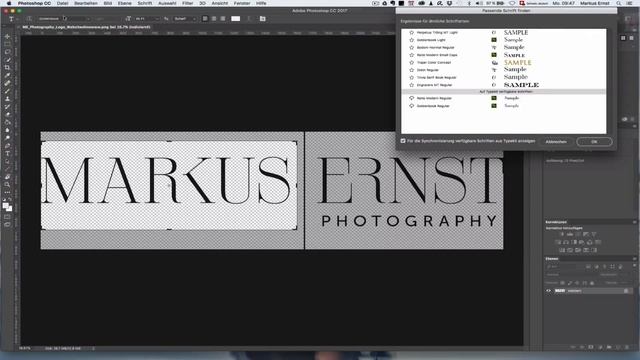
Task: Favorite the Didot Regular font star
Action: (x=411, y=70)
